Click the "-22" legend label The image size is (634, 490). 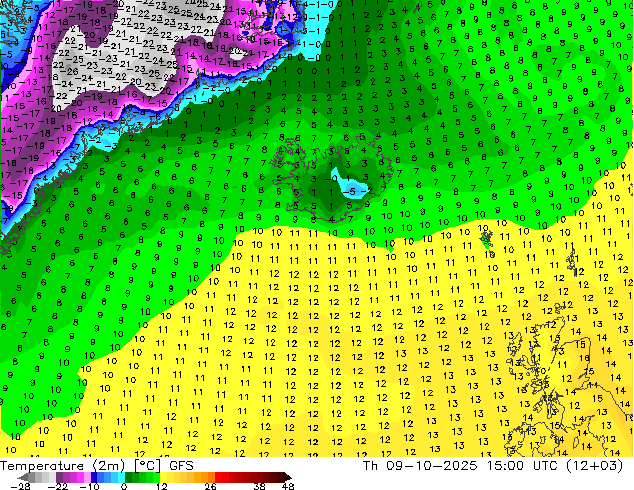[x=57, y=486]
